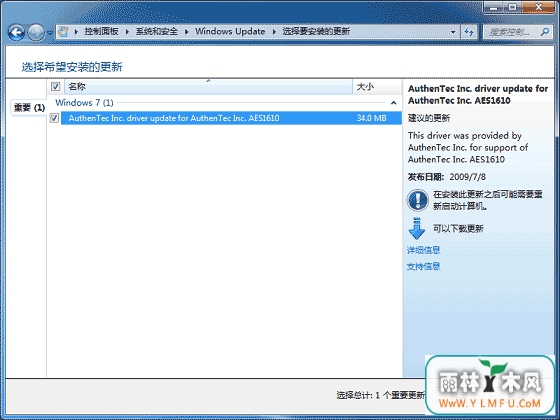This screenshot has height=420, width=560.
Task: Click the blue download arrow icon
Action: [x=416, y=229]
